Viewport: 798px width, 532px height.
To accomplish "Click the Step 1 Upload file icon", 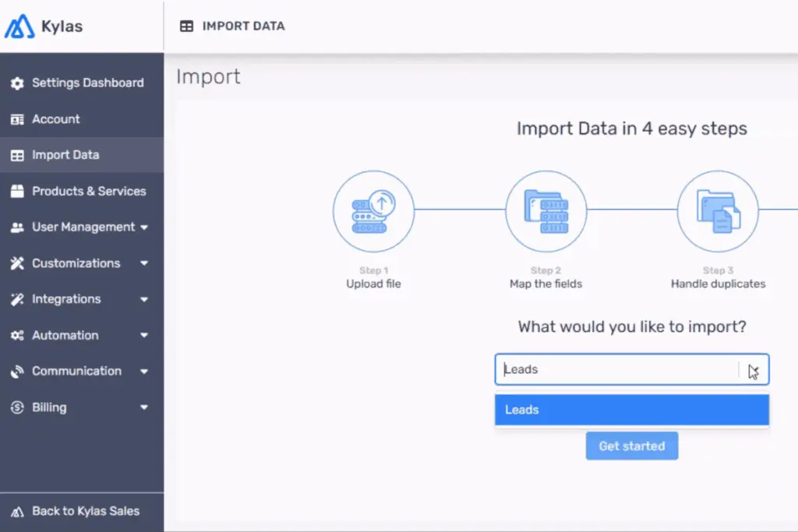I will point(373,211).
